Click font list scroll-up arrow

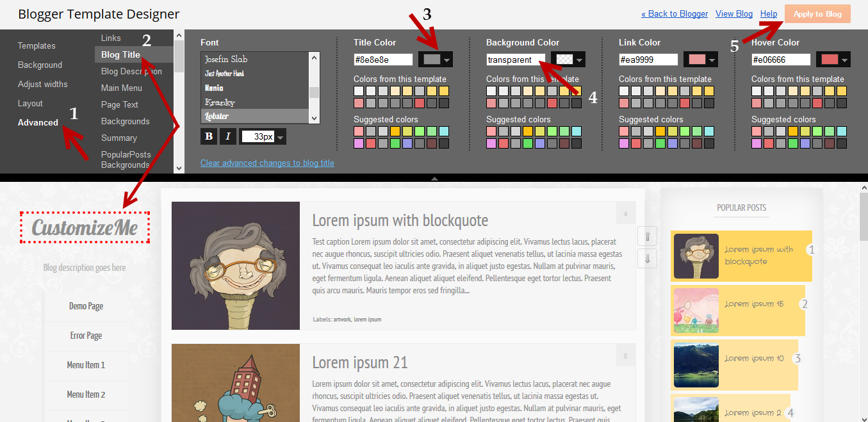[314, 57]
